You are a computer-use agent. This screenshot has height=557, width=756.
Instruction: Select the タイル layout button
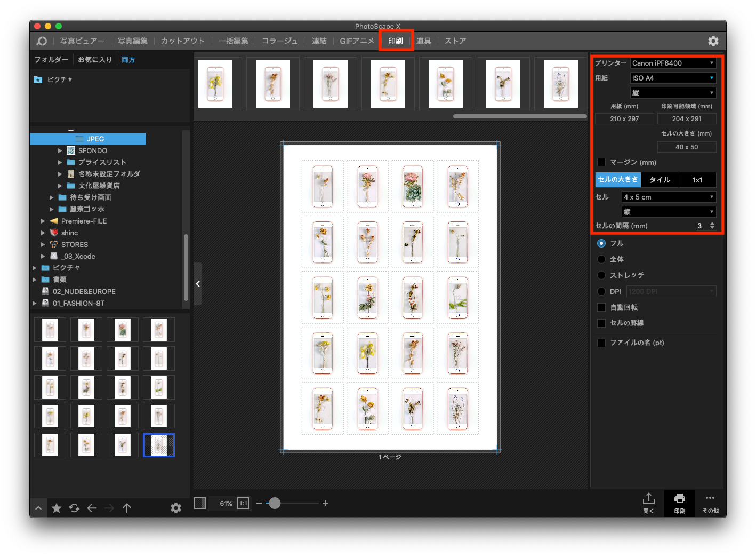point(660,180)
